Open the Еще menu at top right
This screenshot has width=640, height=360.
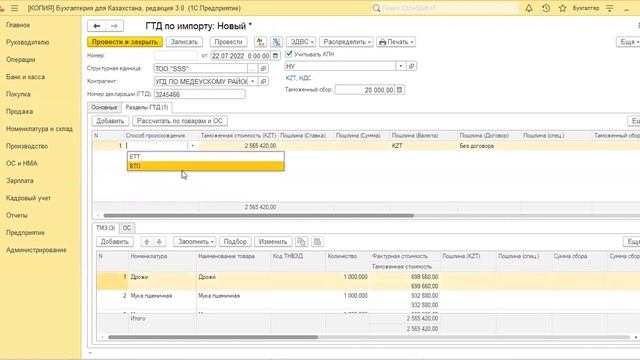[628, 42]
